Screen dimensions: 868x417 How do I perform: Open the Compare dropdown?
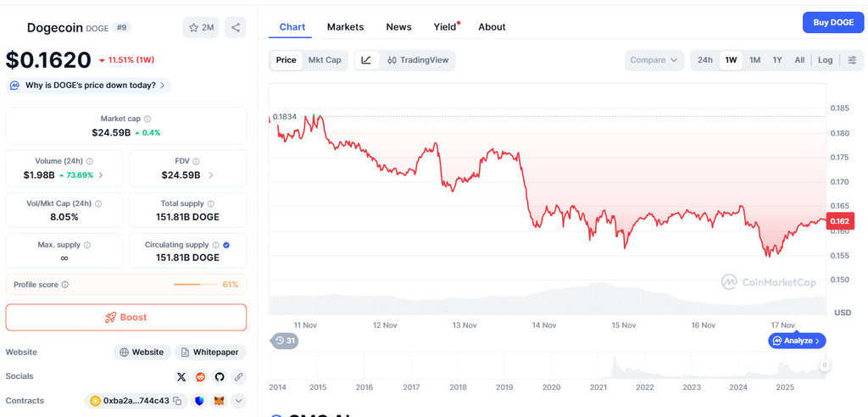point(654,60)
